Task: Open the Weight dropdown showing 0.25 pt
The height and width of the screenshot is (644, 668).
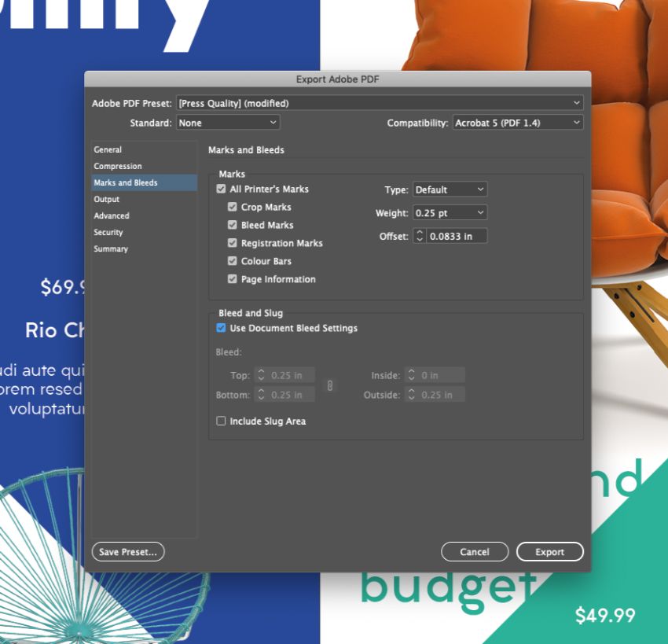Action: click(450, 212)
